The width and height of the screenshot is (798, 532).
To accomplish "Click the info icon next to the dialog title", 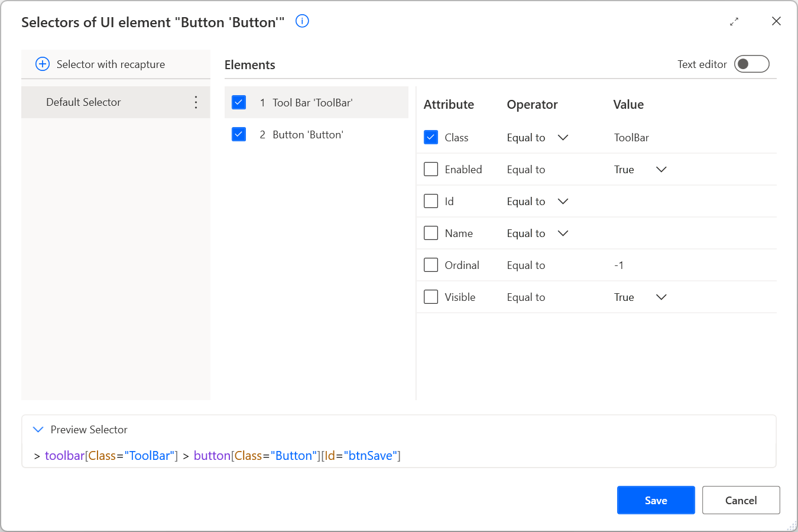I will pos(301,21).
